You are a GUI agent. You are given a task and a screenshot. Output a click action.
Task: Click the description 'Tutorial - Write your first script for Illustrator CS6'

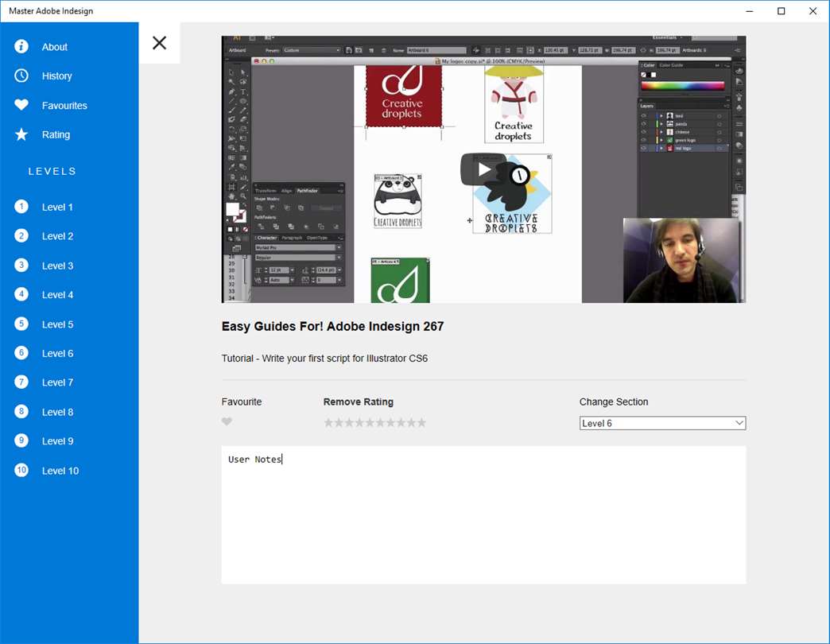coord(324,359)
